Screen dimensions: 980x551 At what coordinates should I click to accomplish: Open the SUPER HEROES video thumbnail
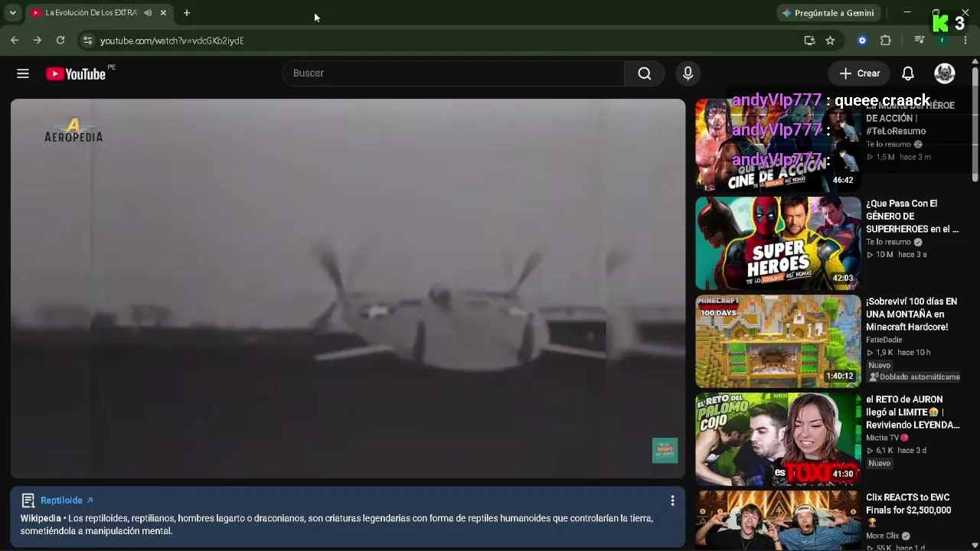pos(778,243)
